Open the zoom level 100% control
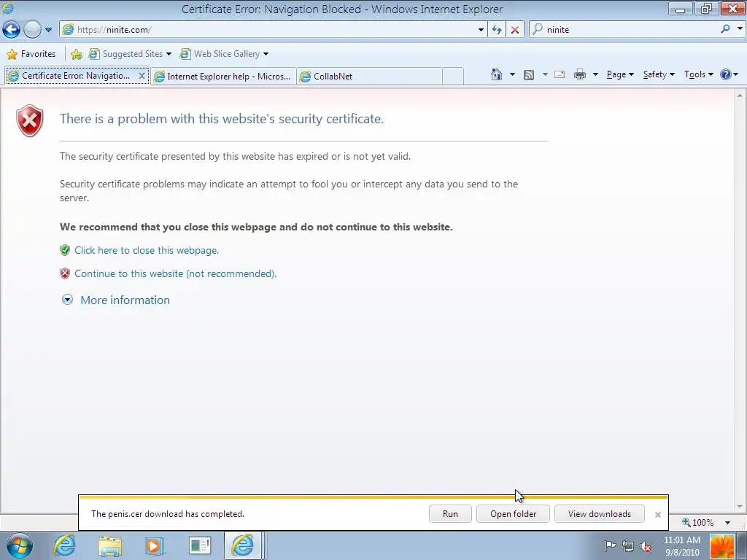747x560 pixels. pos(698,522)
